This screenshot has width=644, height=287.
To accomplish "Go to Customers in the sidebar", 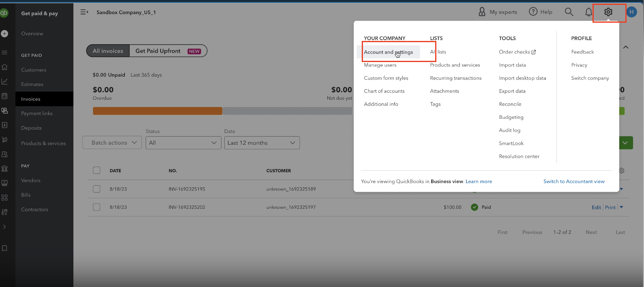I will [34, 70].
